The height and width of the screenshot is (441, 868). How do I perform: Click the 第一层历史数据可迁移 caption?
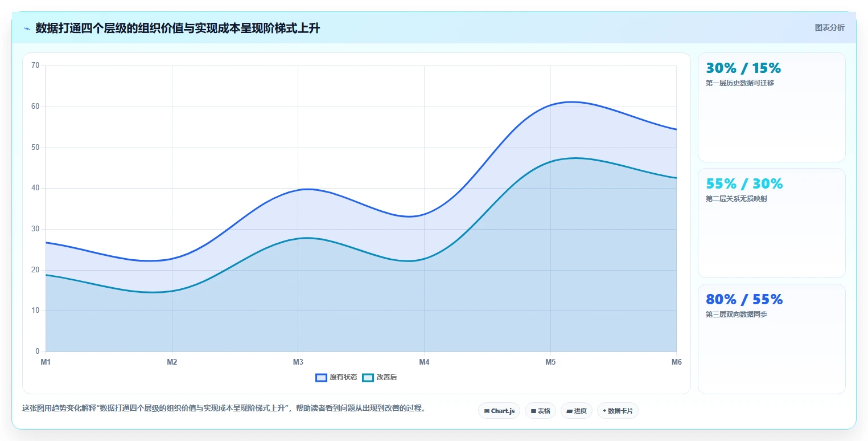click(x=740, y=83)
